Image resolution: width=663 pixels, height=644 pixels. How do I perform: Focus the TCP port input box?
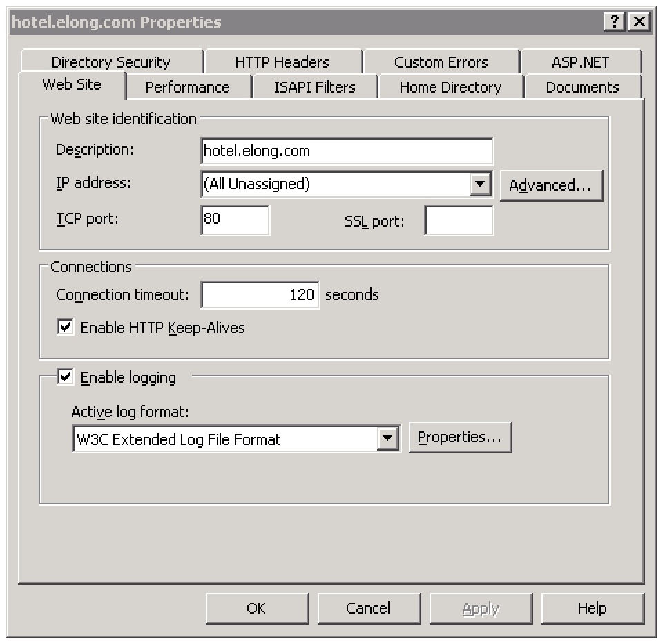click(235, 220)
